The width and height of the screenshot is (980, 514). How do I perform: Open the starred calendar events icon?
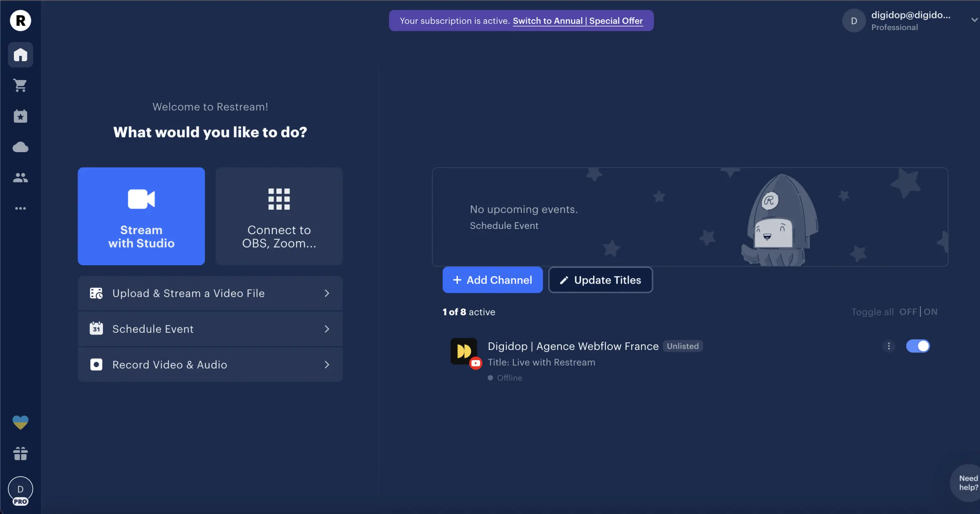coord(20,116)
